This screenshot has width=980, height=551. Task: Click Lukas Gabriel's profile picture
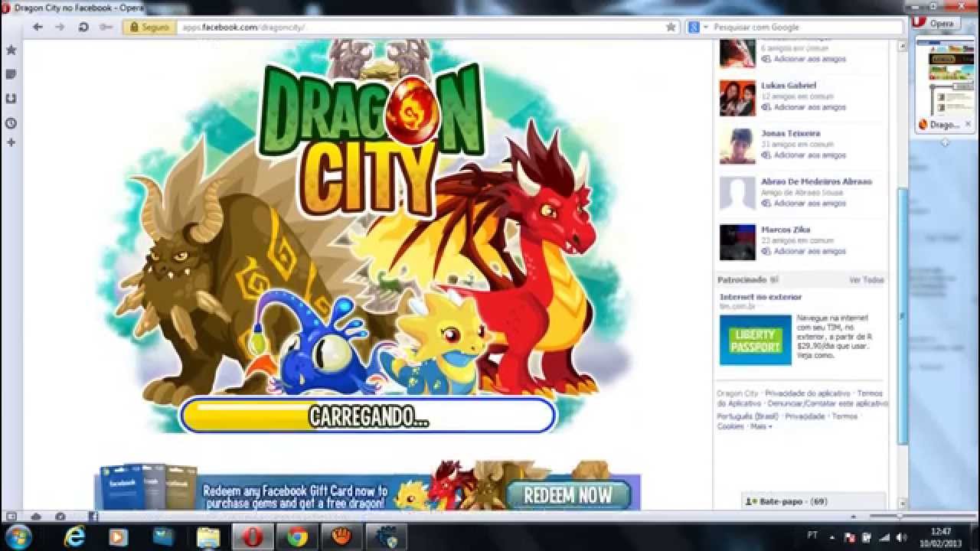pos(737,98)
